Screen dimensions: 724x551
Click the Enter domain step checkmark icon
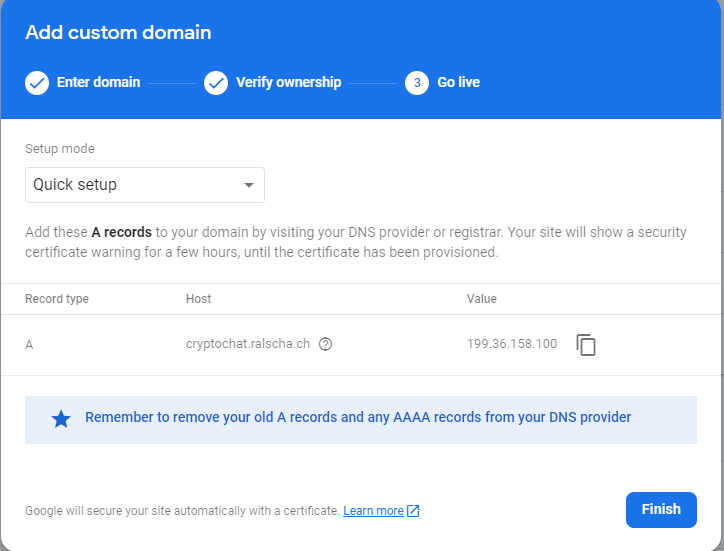click(37, 83)
